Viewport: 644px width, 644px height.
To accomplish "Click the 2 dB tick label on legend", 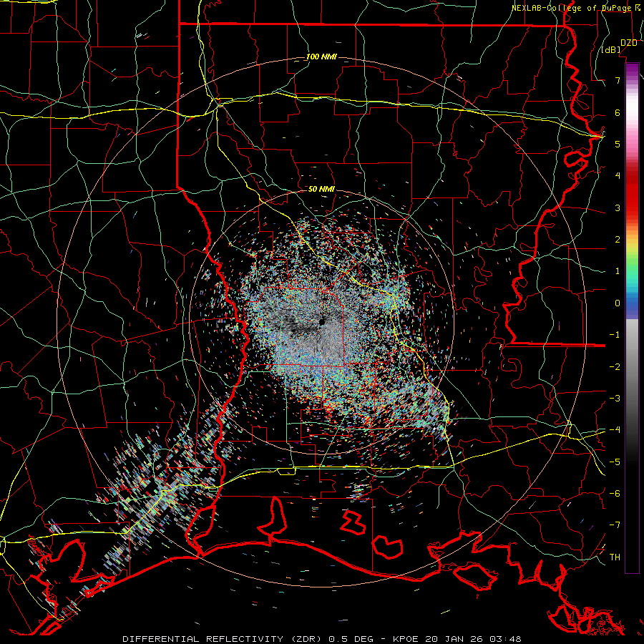I will [618, 240].
